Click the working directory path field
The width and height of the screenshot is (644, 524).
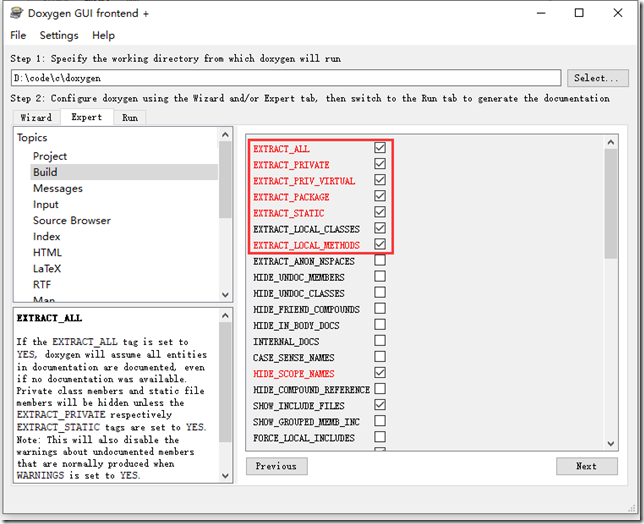tap(286, 78)
